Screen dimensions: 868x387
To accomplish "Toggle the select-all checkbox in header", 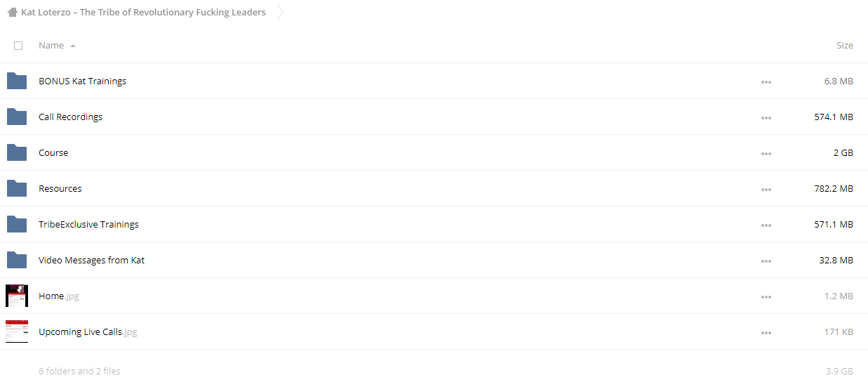I will (18, 46).
